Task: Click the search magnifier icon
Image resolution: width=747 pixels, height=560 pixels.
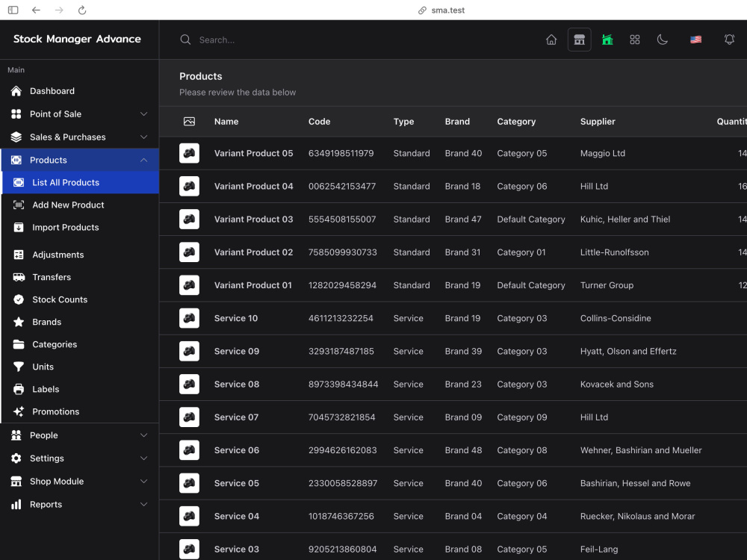Action: pos(185,40)
